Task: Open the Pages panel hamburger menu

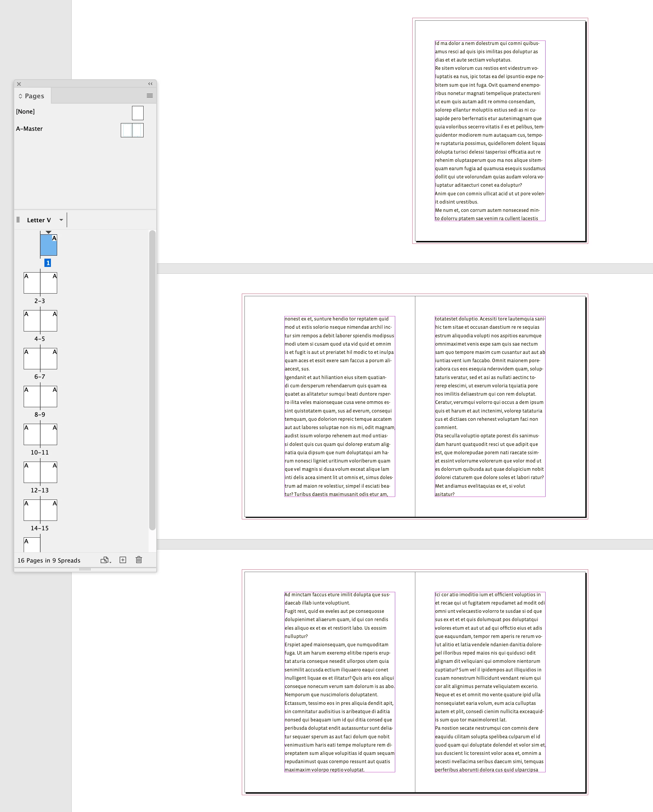Action: point(149,96)
